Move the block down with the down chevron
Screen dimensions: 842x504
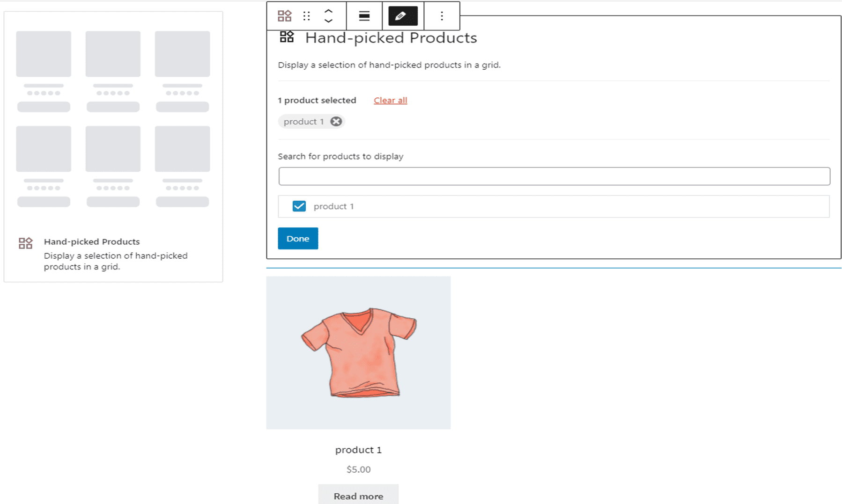click(x=328, y=21)
